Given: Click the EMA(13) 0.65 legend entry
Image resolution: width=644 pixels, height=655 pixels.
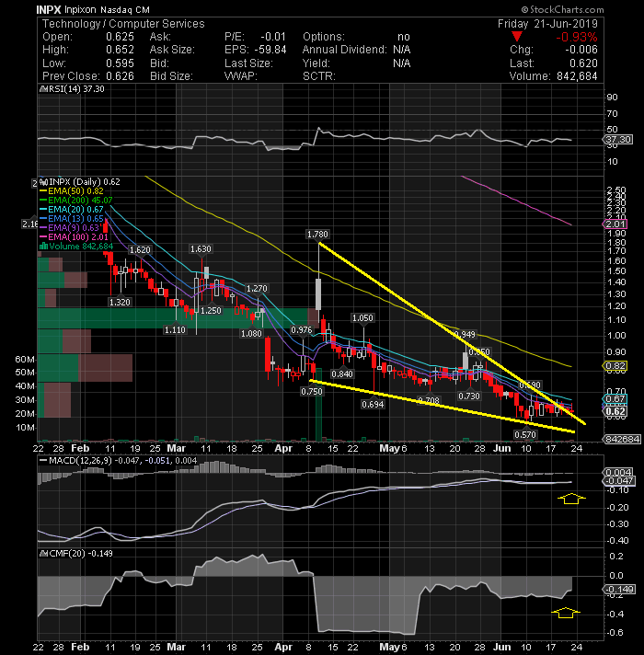Looking at the screenshot, I should [x=72, y=218].
